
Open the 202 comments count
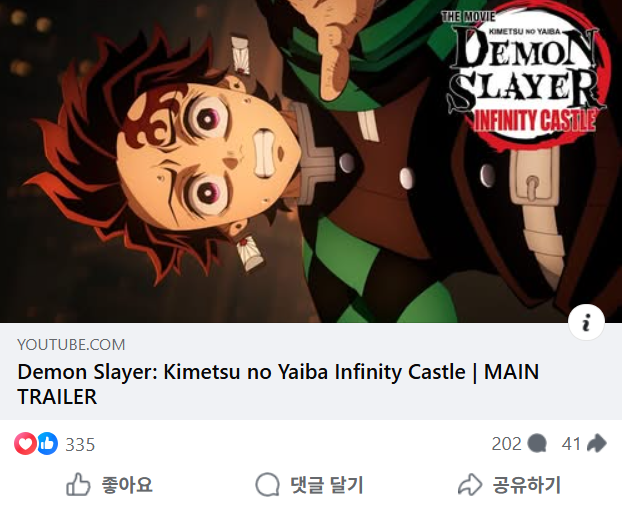506,444
